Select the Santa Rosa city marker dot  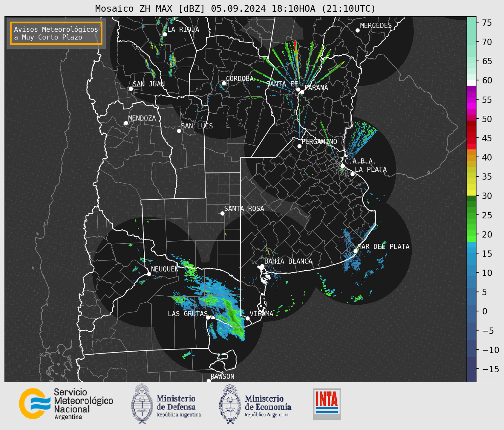click(x=222, y=214)
